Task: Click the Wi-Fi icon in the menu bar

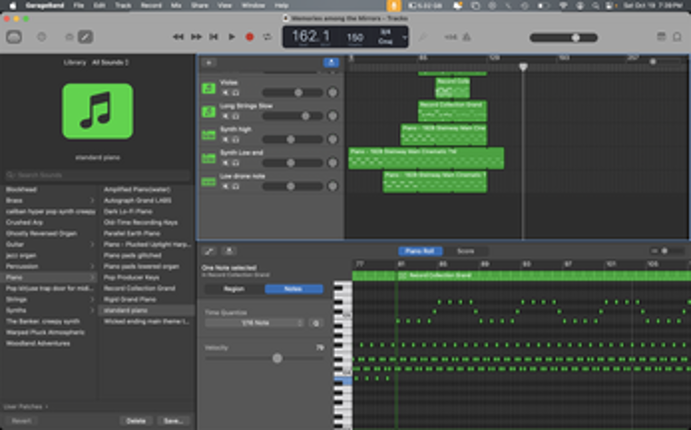Action: coord(563,6)
